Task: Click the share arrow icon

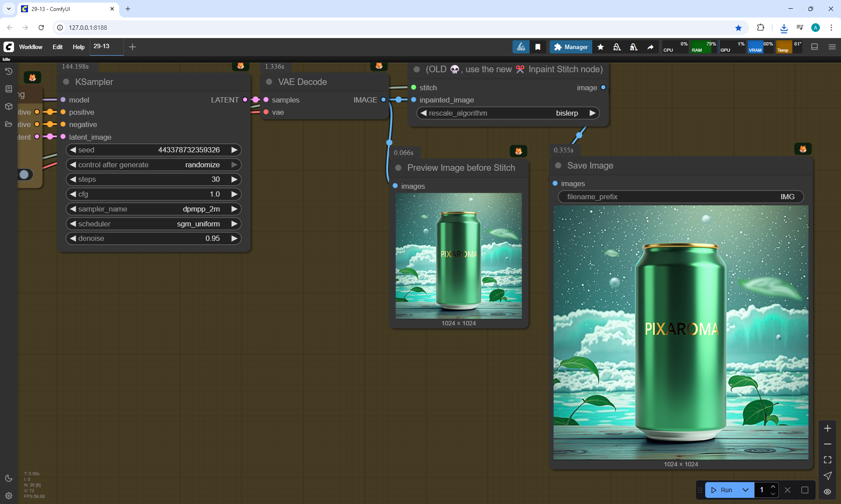Action: pyautogui.click(x=650, y=47)
